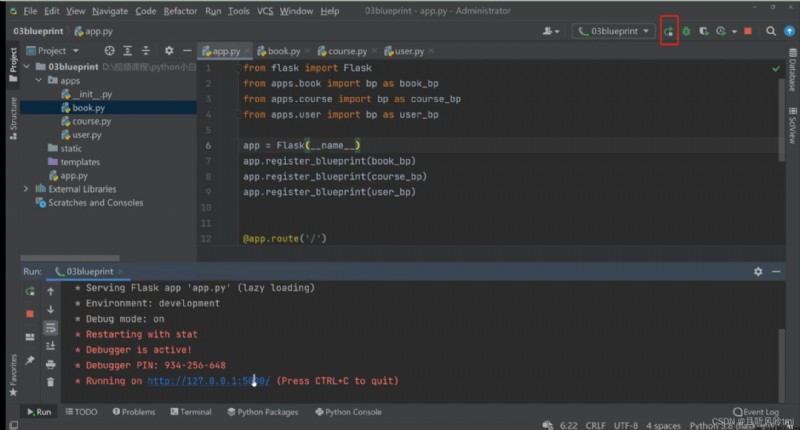Select __init__.py in project tree
Viewport: 800px width, 430px height.
pos(86,94)
